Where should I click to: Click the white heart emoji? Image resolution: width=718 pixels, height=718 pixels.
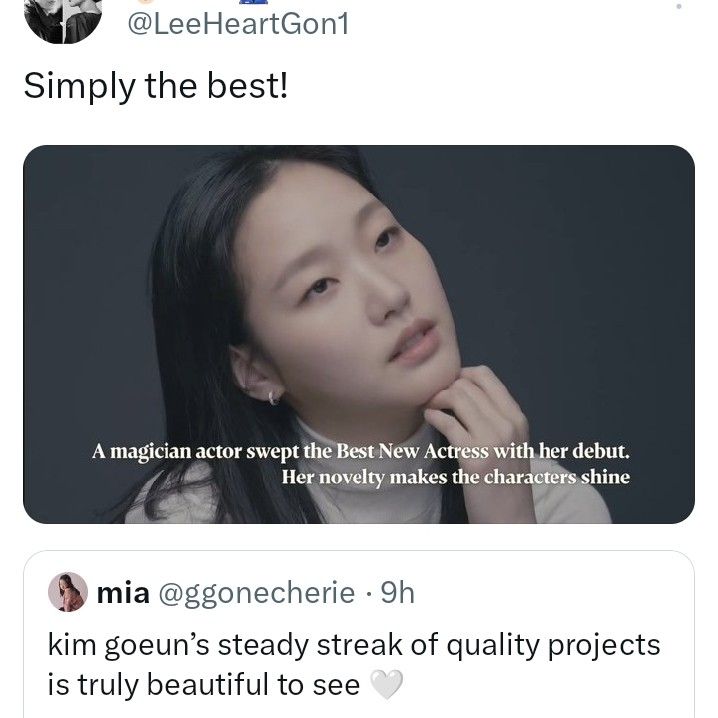(386, 684)
